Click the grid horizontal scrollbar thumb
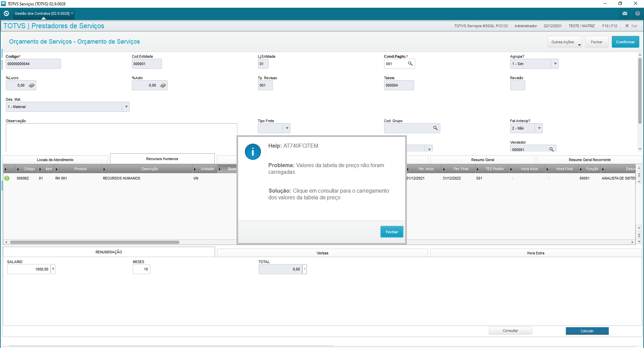644x348 pixels. point(95,242)
